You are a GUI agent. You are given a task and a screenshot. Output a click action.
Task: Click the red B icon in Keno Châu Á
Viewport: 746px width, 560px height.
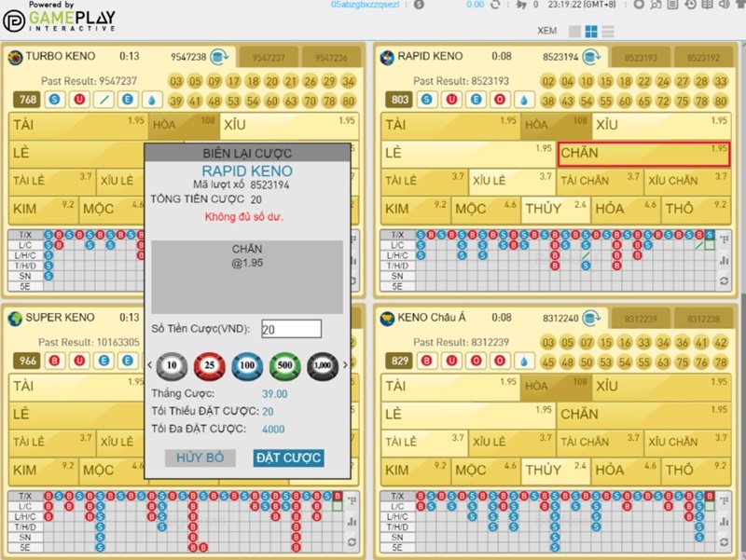pyautogui.click(x=427, y=361)
